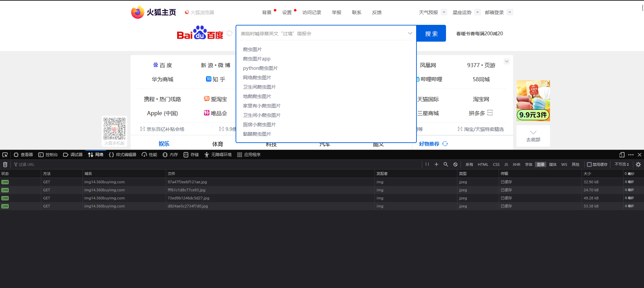Expand the 天气预报 dropdown arrow
The height and width of the screenshot is (288, 644).
pyautogui.click(x=444, y=12)
